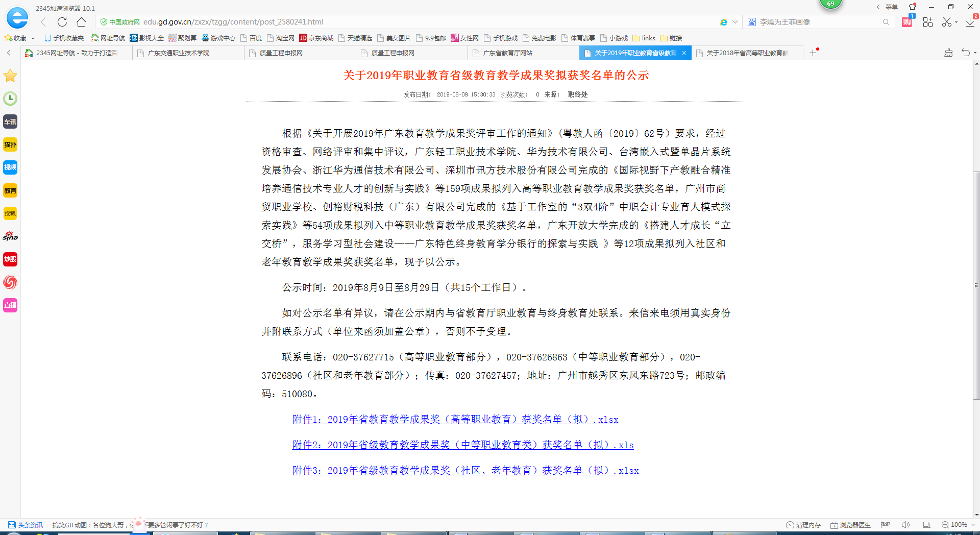The image size is (980, 535).
Task: Open the 收藏 favorites dropdown arrow
Action: [33, 38]
